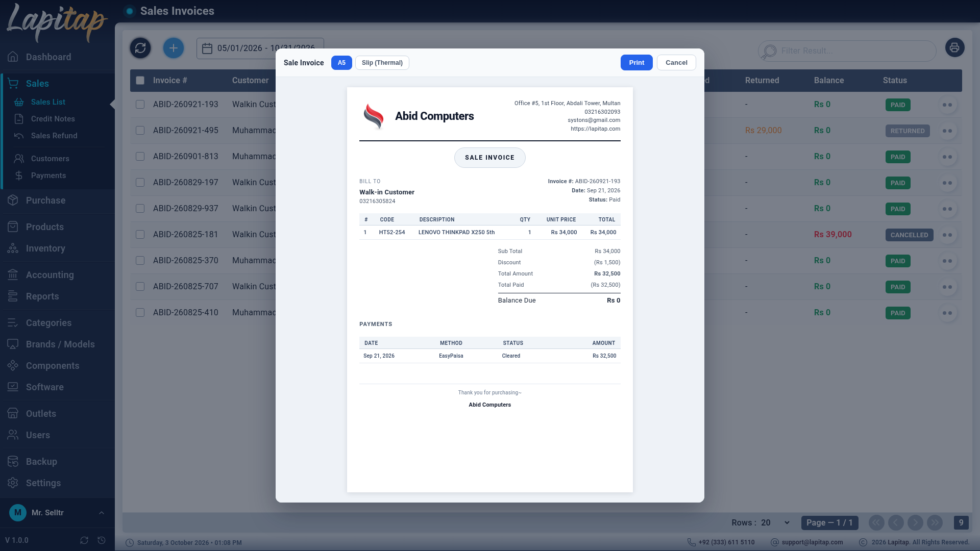Click the Reports icon in sidebar
980x551 pixels.
(13, 296)
